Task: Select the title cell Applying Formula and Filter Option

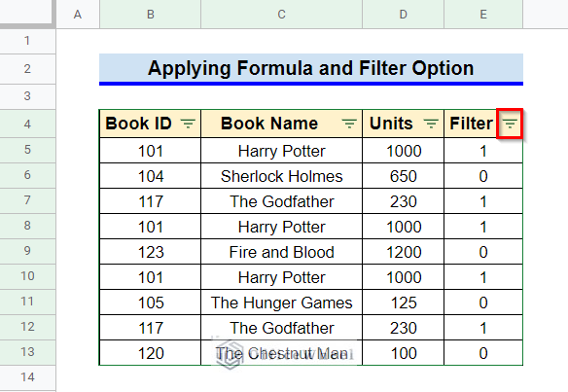Action: coord(311,69)
